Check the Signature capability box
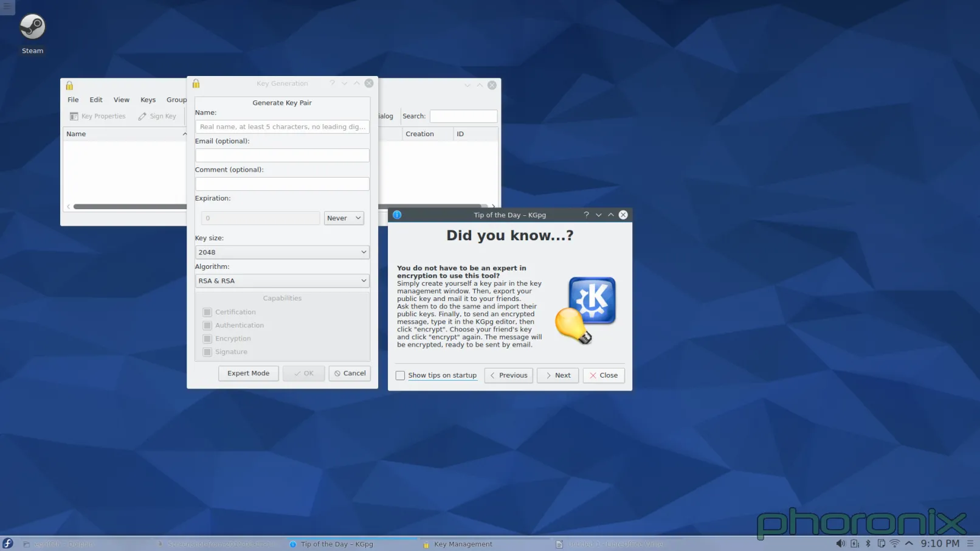Screen dimensions: 980x551 [x=207, y=352]
